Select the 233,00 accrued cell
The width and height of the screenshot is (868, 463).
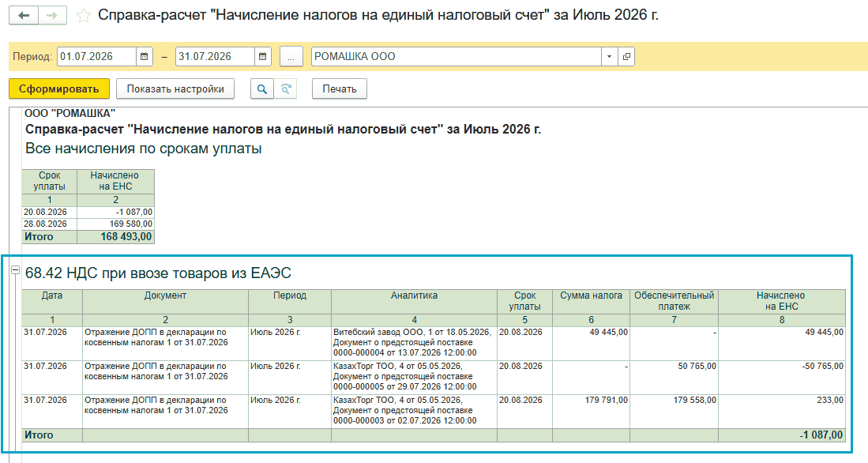782,412
